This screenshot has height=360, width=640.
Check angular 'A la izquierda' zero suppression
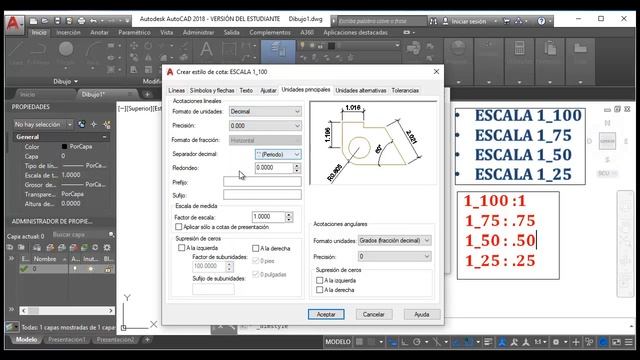[320, 280]
